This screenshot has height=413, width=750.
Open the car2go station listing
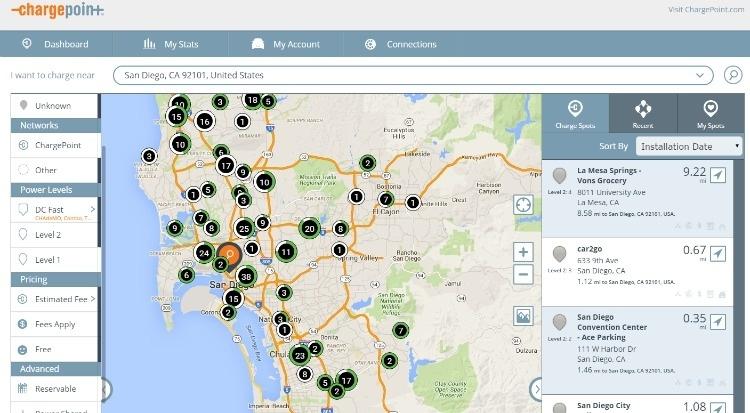pos(637,272)
